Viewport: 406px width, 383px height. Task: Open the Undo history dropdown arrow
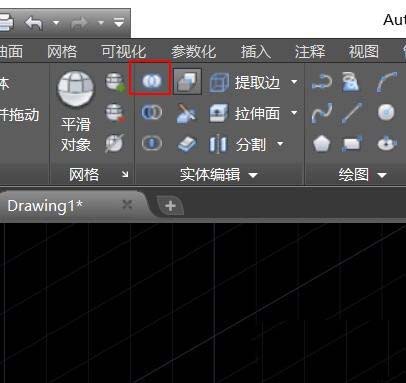pos(56,23)
